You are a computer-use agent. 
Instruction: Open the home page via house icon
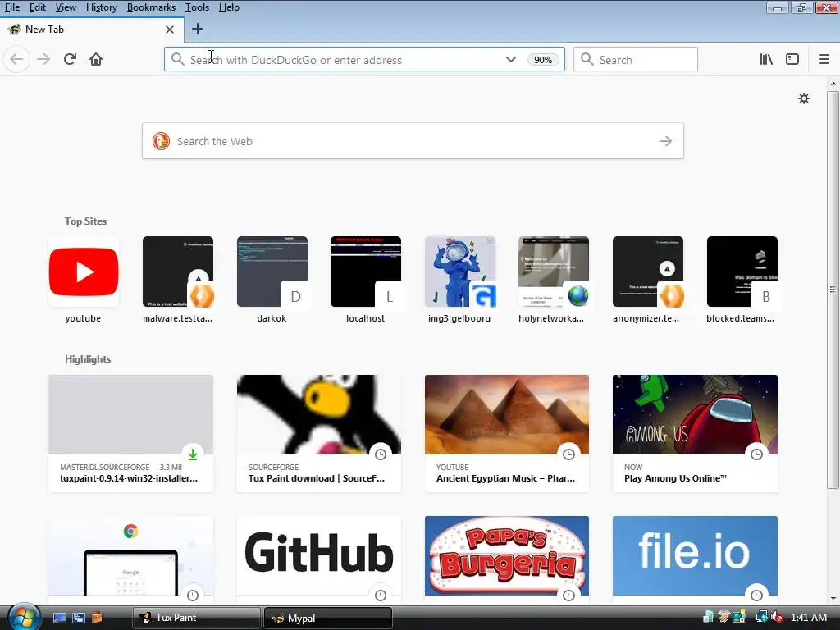(x=96, y=59)
